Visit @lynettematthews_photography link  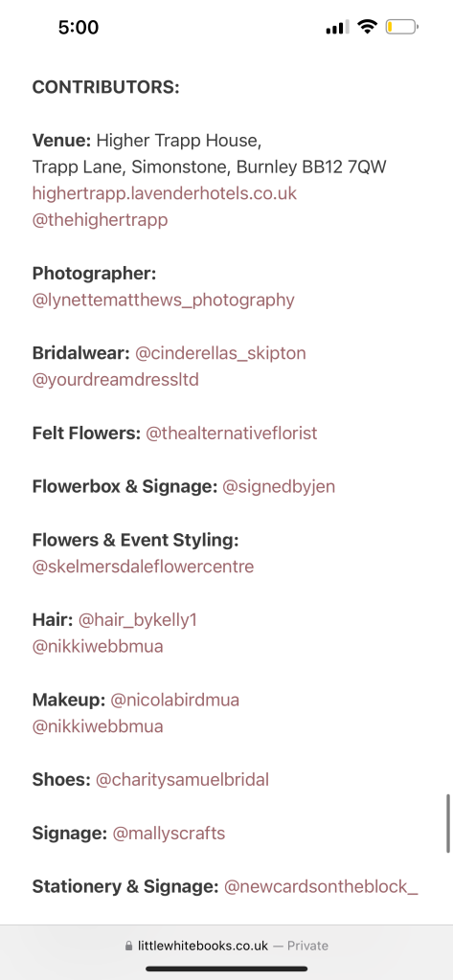(x=163, y=300)
